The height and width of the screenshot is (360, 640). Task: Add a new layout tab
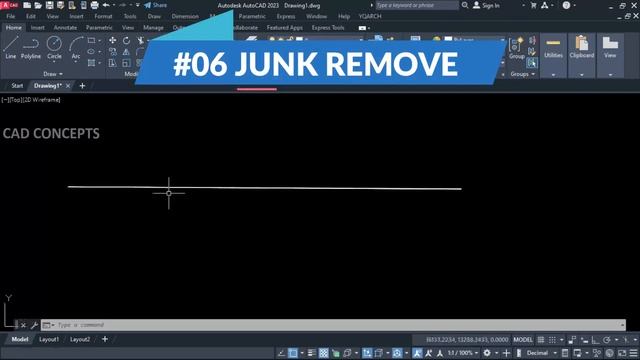pyautogui.click(x=105, y=339)
